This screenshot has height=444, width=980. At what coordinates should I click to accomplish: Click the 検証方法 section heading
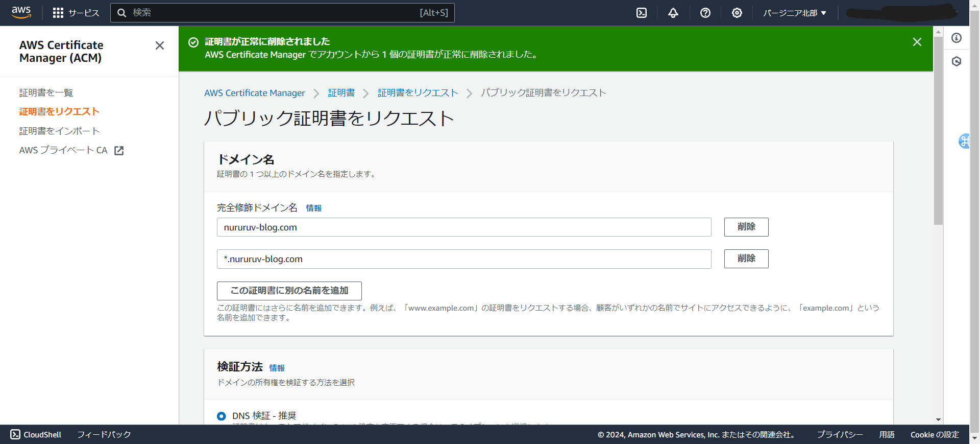(240, 367)
